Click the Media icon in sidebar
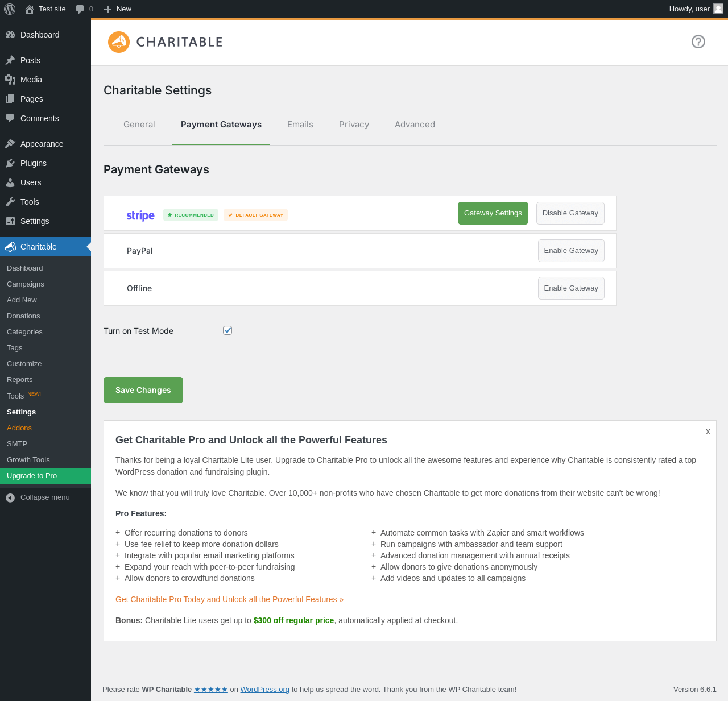Image resolution: width=728 pixels, height=701 pixels. (10, 80)
